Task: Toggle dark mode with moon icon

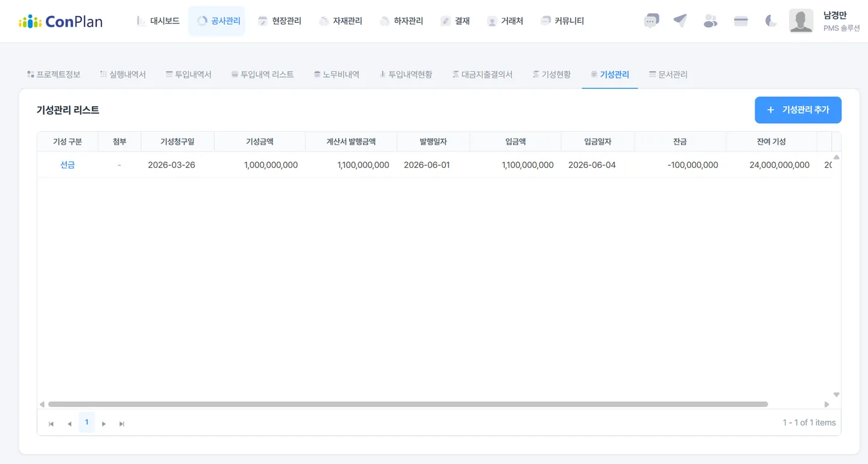Action: (x=771, y=21)
